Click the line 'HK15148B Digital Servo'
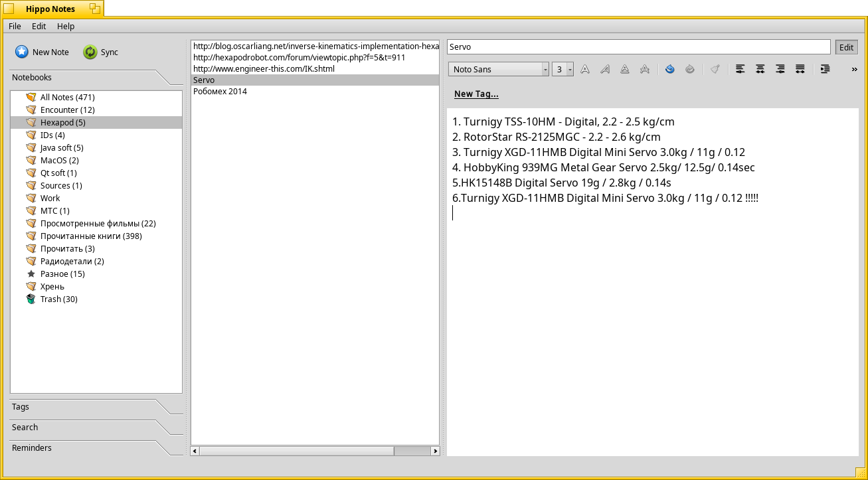 (561, 183)
